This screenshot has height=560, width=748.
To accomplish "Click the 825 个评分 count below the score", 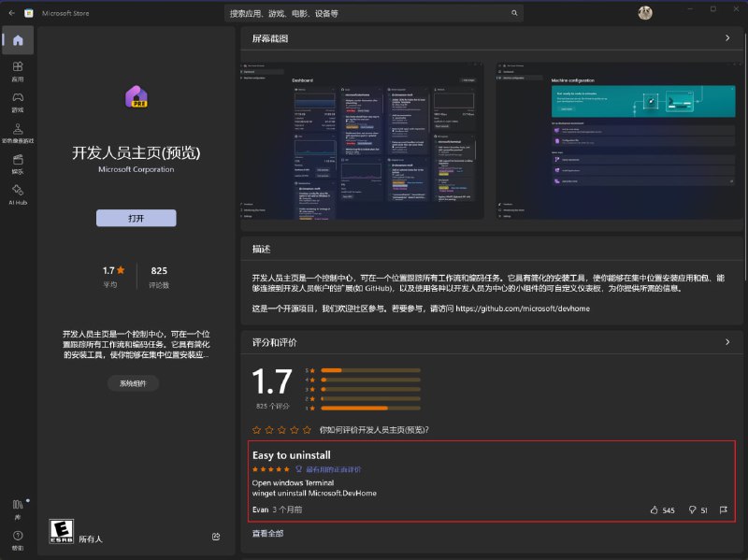I will pos(272,407).
